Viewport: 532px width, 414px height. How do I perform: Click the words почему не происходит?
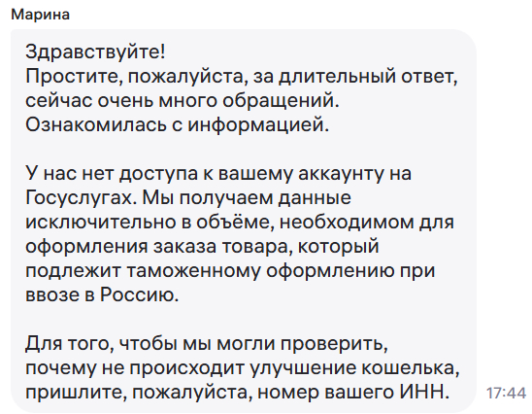[x=135, y=368]
